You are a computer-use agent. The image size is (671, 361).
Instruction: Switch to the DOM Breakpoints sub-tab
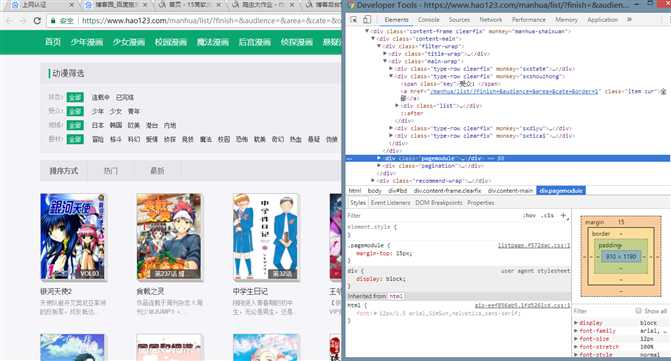[x=439, y=203]
